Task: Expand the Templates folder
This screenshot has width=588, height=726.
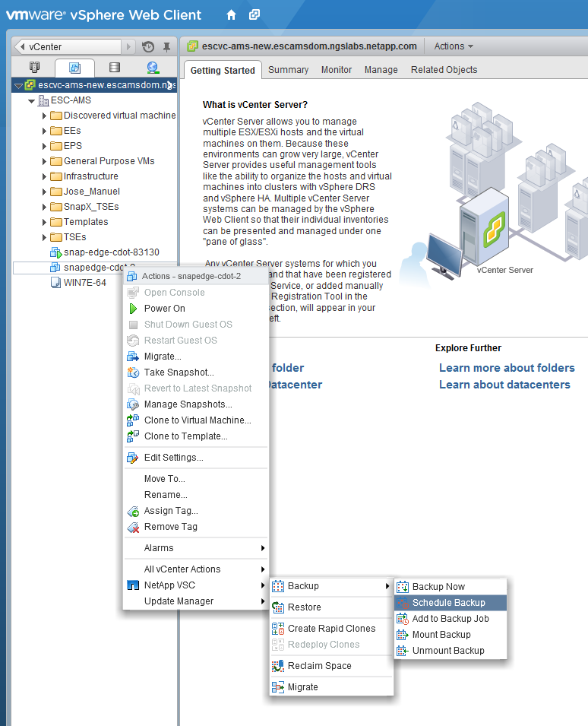Action: [x=44, y=222]
